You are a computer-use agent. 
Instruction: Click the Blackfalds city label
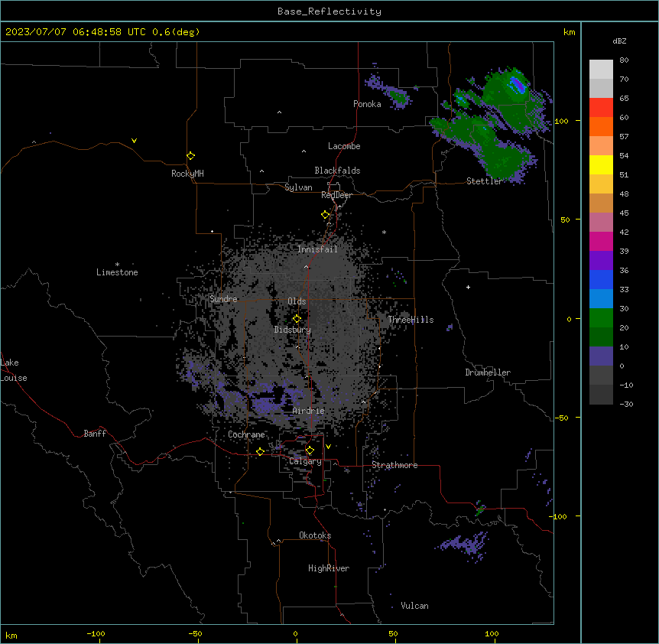[337, 171]
